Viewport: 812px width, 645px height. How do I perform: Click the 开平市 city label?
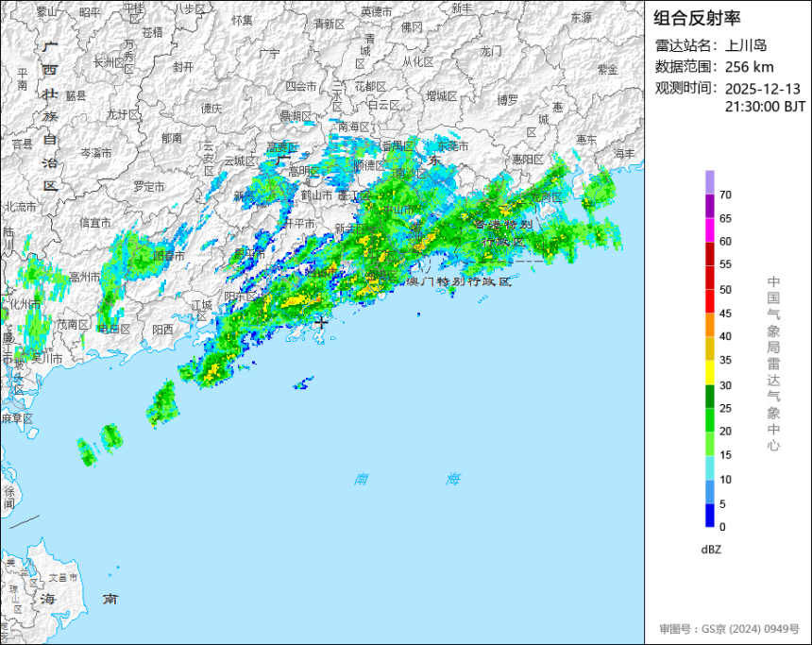click(x=300, y=223)
